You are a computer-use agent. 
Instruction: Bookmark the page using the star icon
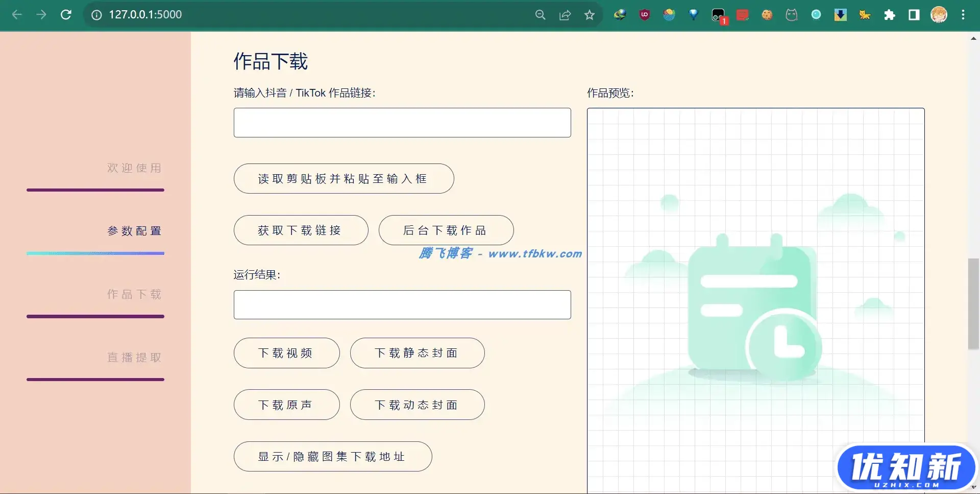point(590,15)
